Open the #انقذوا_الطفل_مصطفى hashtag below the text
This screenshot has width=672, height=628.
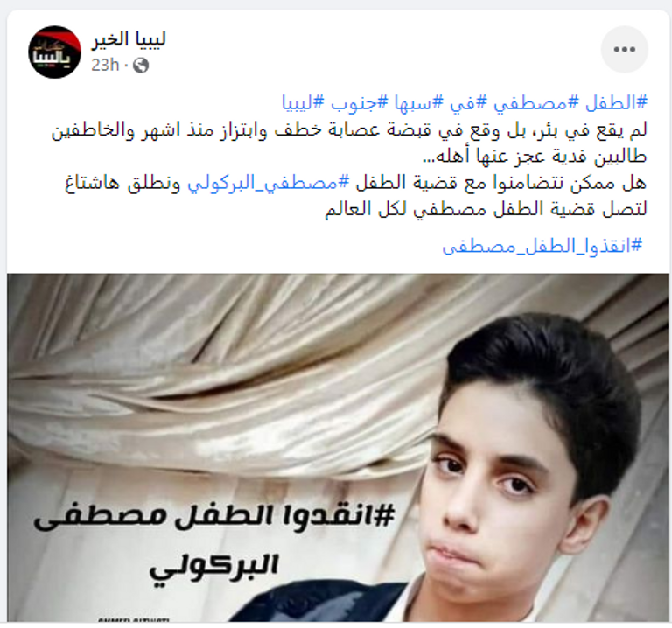click(542, 246)
